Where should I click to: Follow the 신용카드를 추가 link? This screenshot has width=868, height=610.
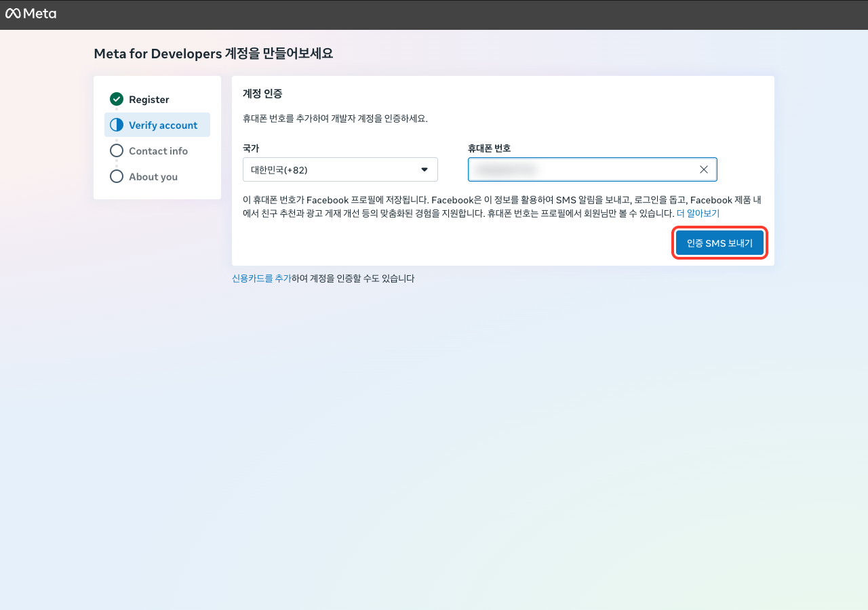(x=261, y=278)
